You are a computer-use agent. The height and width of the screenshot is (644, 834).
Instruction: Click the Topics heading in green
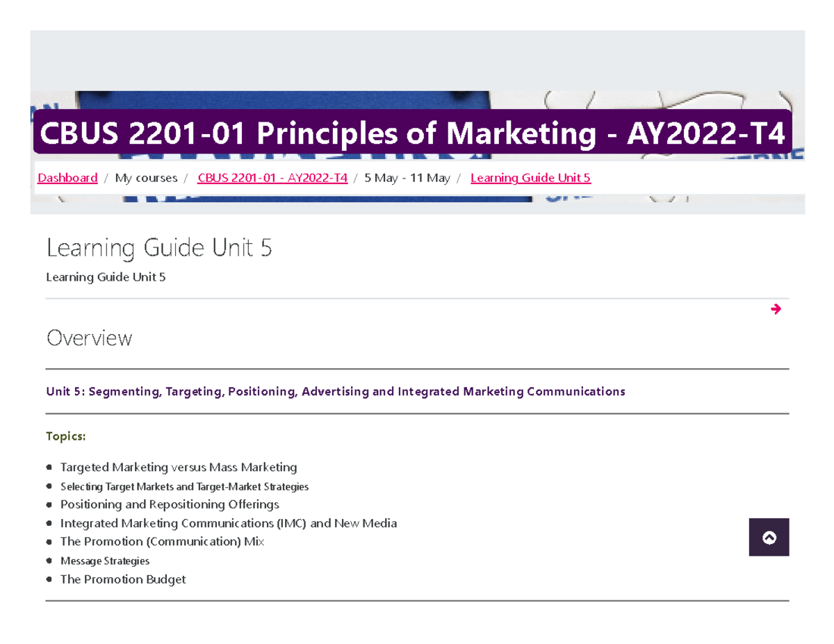tap(65, 436)
